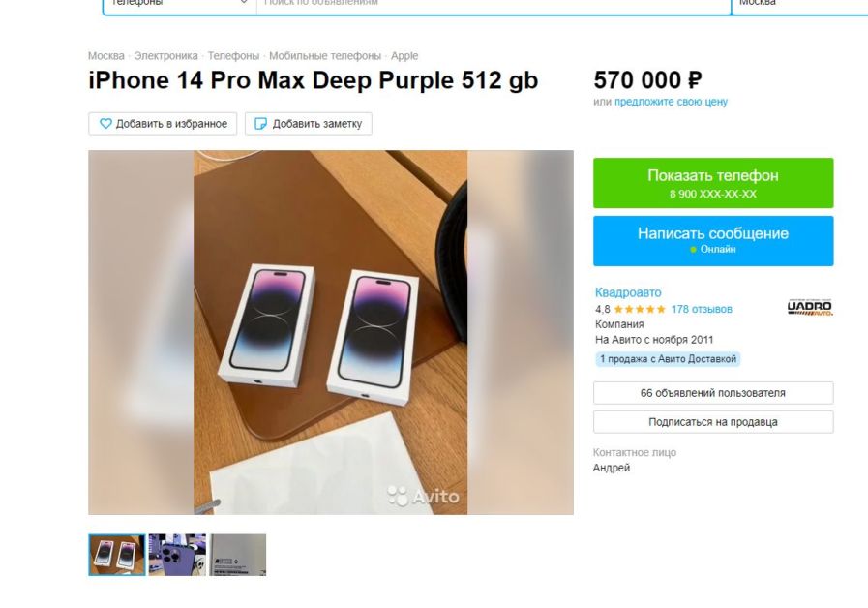This screenshot has width=868, height=608.
Task: Focus the Поиск по объявлениям search field
Action: tap(494, 5)
